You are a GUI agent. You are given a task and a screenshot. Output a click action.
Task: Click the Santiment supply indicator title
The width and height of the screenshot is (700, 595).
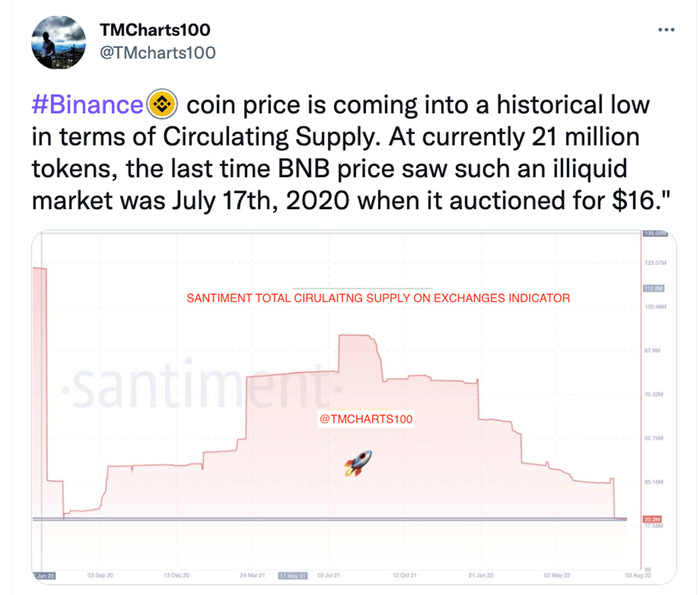[378, 297]
